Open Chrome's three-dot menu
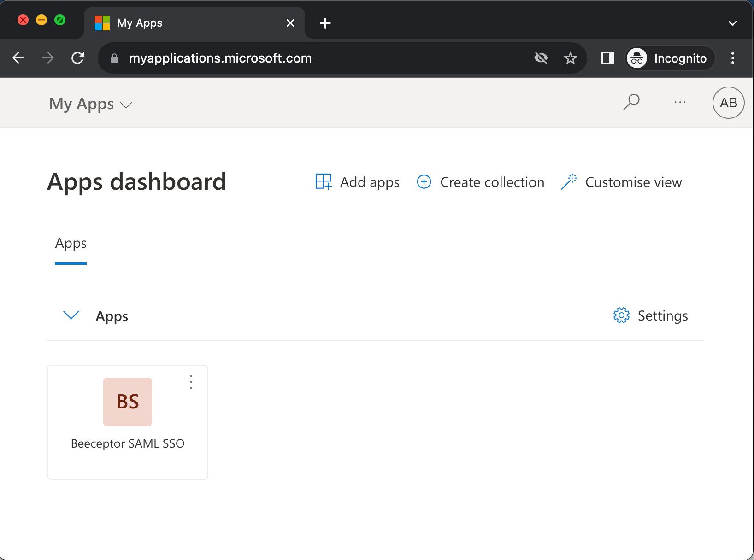 733,58
